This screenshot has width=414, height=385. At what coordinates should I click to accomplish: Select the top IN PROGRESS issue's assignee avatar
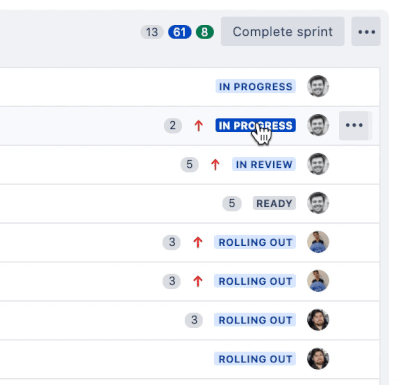click(x=318, y=86)
